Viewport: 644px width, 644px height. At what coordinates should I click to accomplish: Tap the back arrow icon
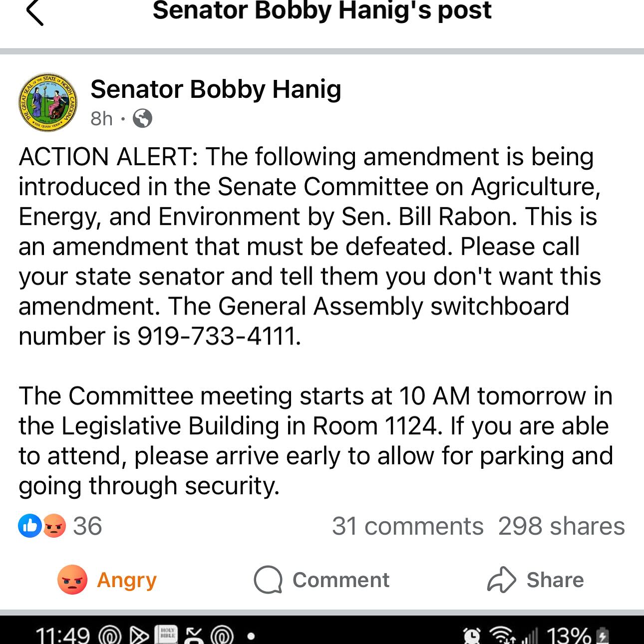[35, 12]
